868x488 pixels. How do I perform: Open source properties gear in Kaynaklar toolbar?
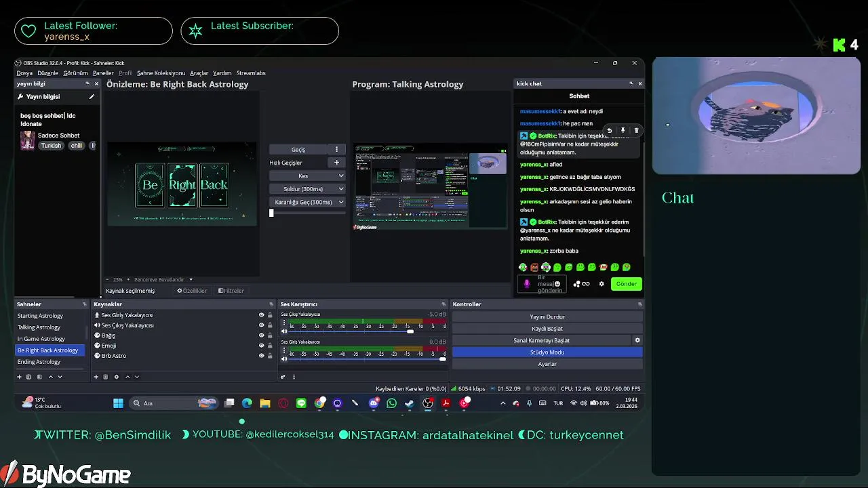(x=117, y=377)
